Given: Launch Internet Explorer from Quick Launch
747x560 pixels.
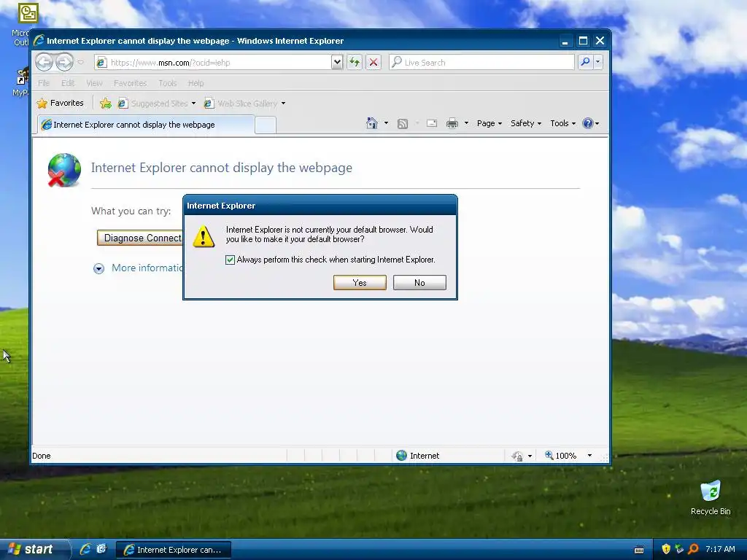Looking at the screenshot, I should (x=85, y=549).
